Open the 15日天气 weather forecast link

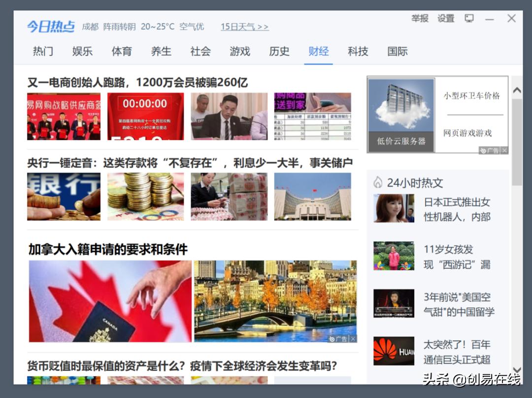(244, 27)
